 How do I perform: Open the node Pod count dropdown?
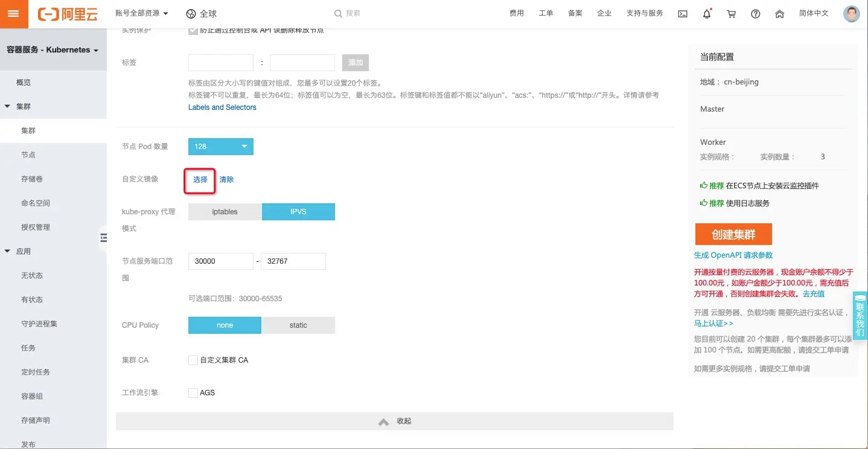click(x=221, y=147)
